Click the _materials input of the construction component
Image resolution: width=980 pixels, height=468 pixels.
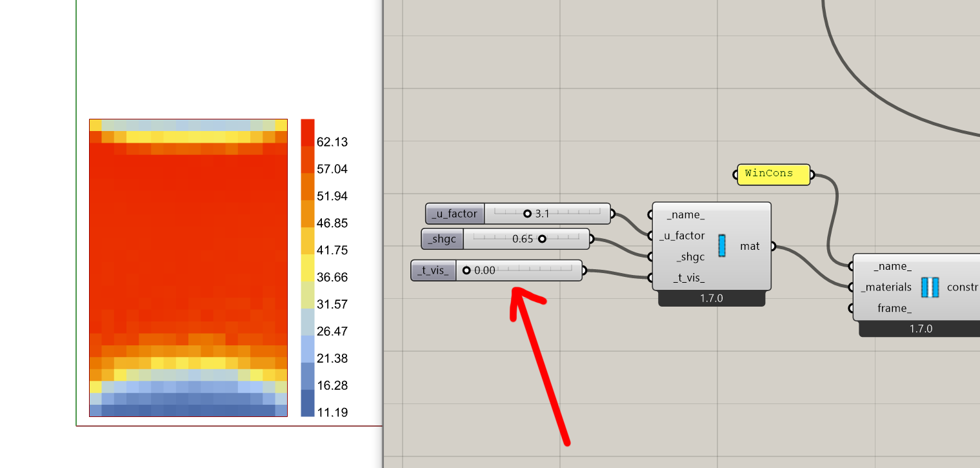(x=886, y=287)
